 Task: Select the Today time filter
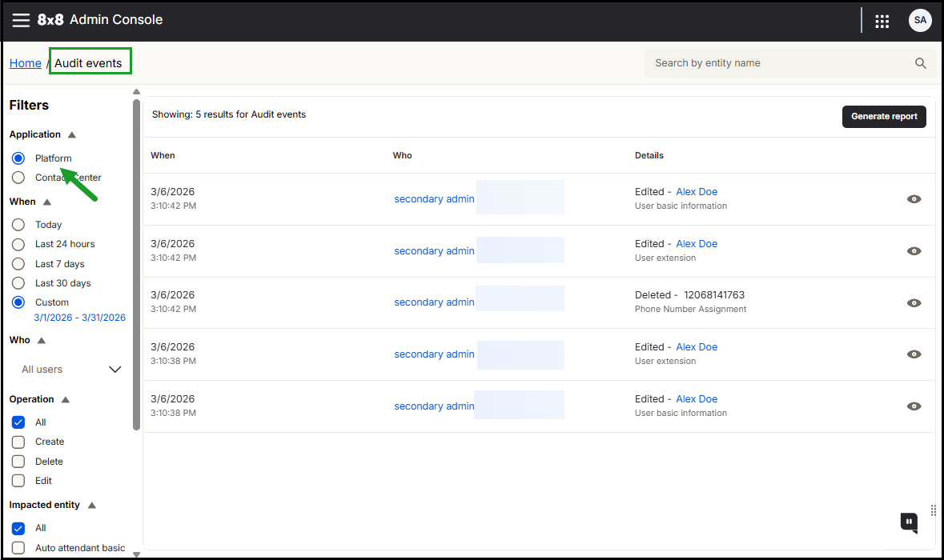[x=18, y=224]
